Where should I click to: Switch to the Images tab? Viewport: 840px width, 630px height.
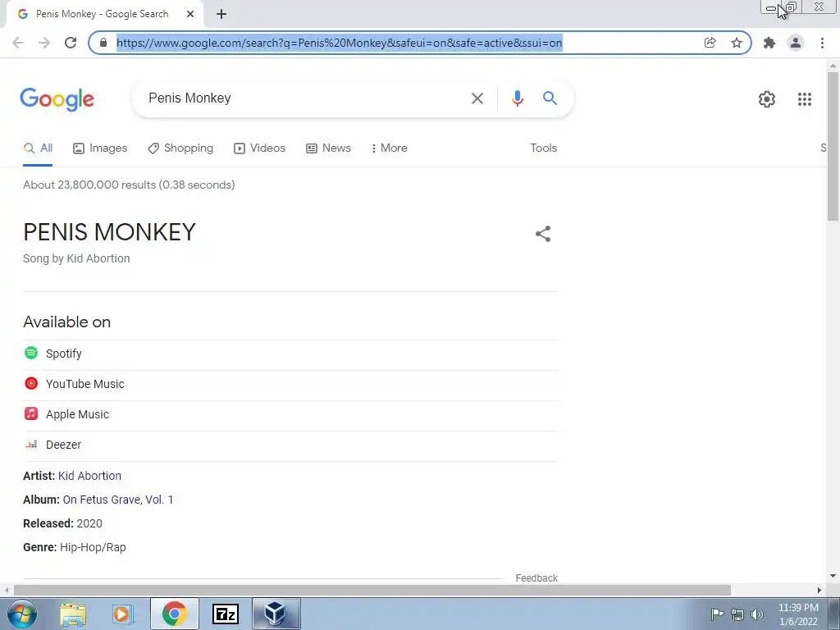pos(100,148)
